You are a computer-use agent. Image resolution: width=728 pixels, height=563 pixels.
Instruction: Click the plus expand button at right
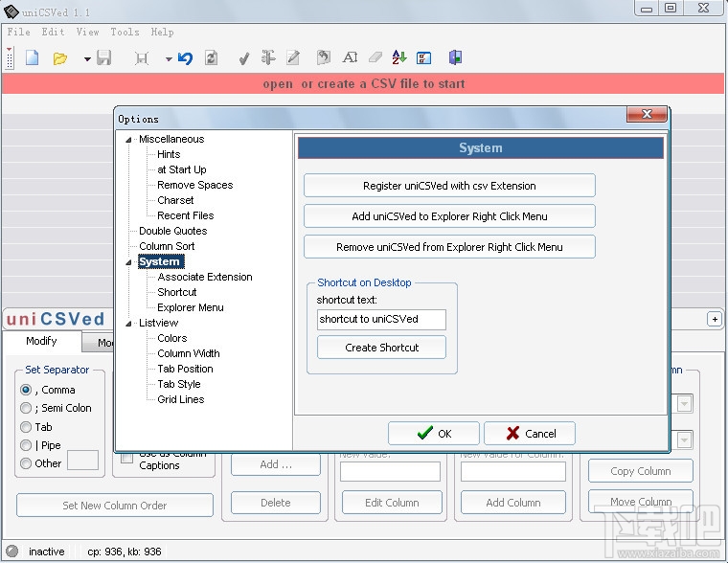coord(715,320)
